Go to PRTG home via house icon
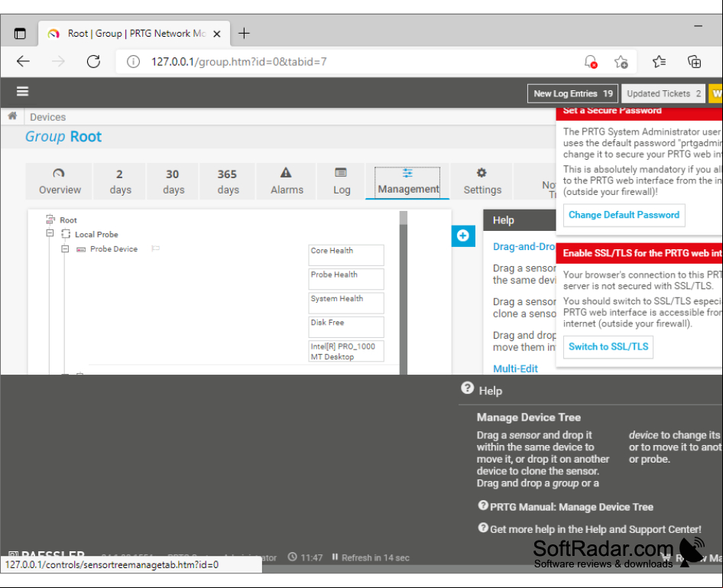Viewport: 723px width, 588px height. tap(12, 115)
